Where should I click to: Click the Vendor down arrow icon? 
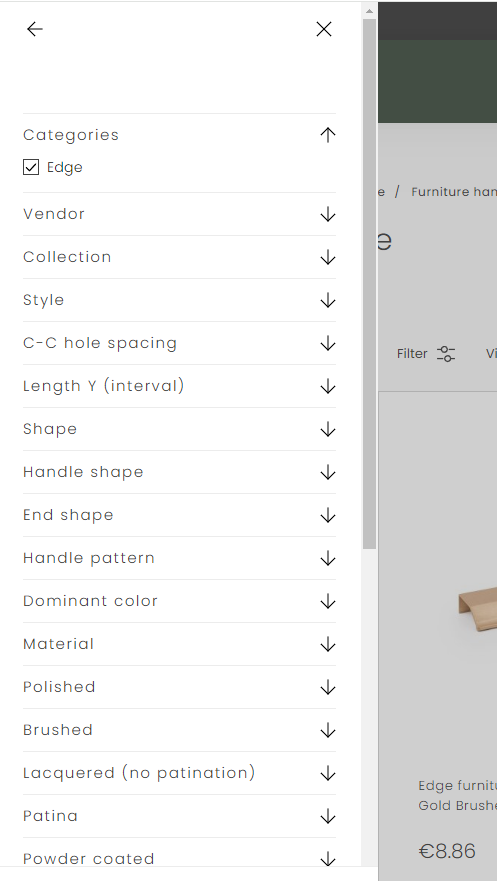pos(328,215)
